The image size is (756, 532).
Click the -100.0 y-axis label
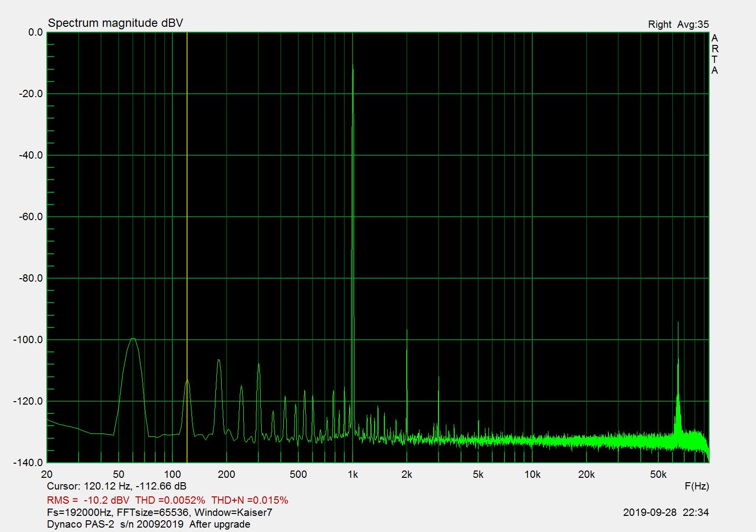[29, 340]
